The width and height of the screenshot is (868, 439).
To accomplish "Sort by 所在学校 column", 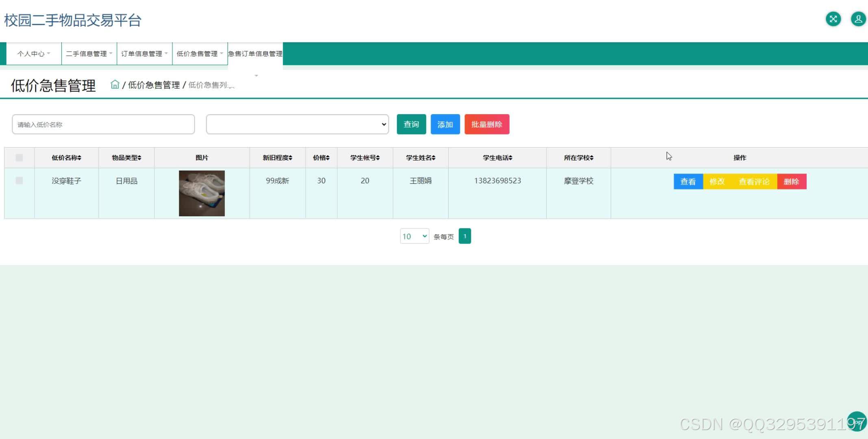I will click(579, 158).
